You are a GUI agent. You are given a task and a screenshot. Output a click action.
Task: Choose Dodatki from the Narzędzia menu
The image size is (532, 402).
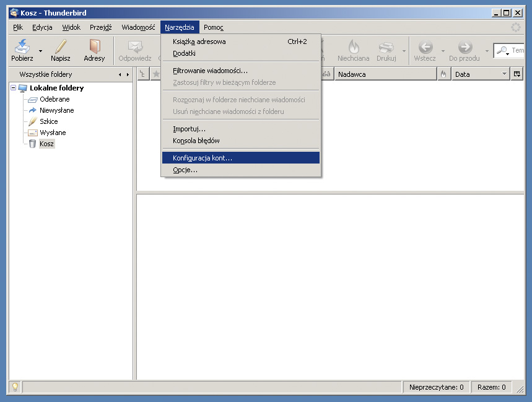click(x=241, y=53)
